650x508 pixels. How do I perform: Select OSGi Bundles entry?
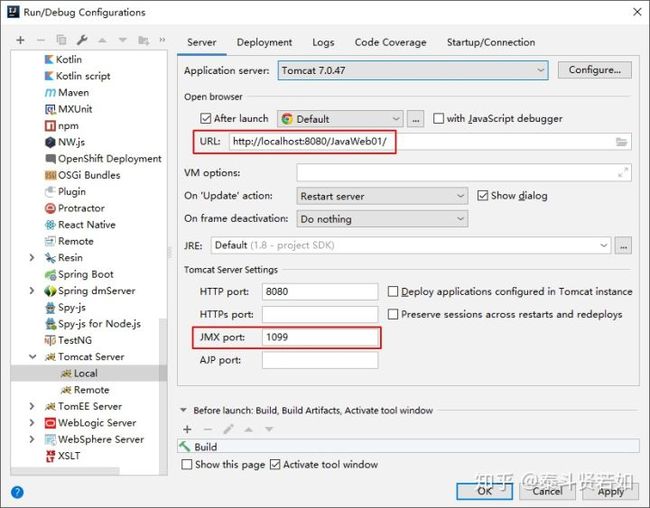(82, 175)
